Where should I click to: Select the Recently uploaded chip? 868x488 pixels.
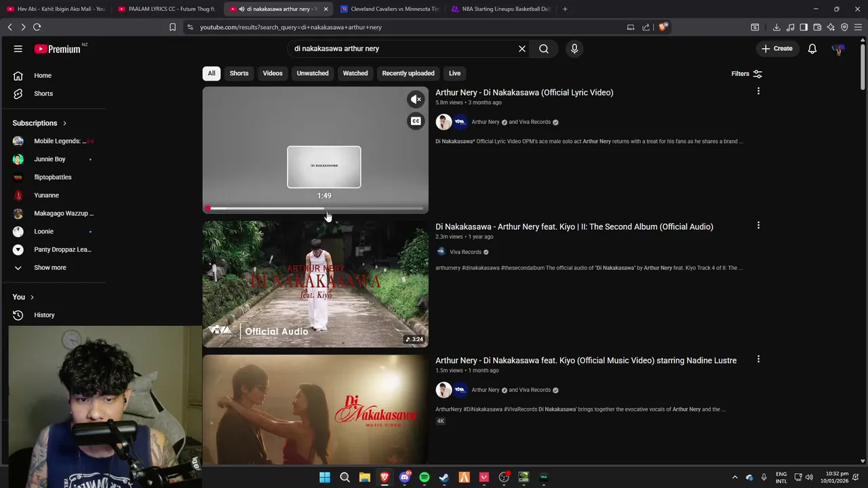pyautogui.click(x=408, y=73)
